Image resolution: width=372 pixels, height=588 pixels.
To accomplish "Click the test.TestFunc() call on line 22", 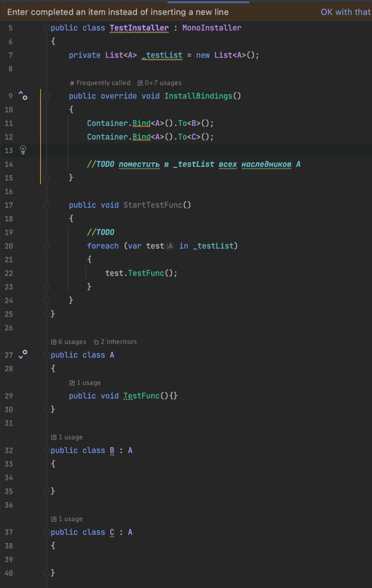I will [142, 273].
